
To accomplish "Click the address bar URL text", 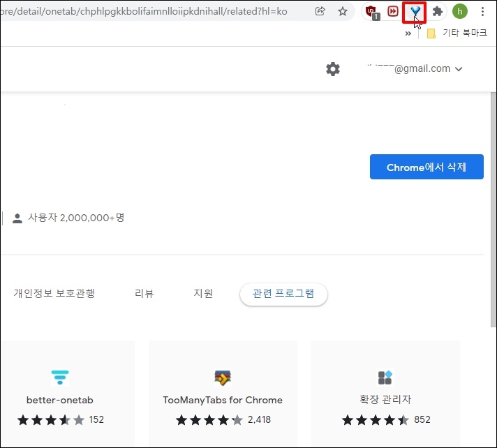I will 144,11.
